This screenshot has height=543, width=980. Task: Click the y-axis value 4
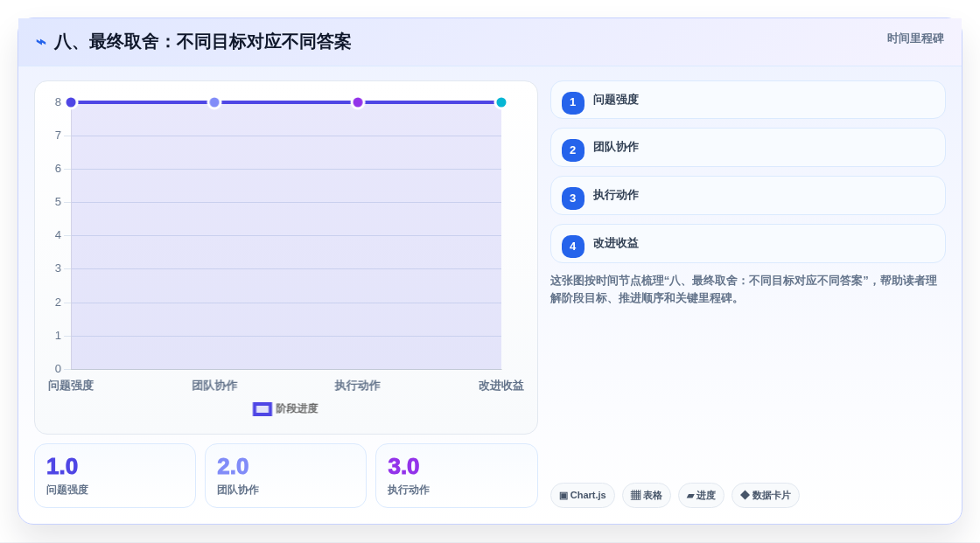tap(58, 235)
